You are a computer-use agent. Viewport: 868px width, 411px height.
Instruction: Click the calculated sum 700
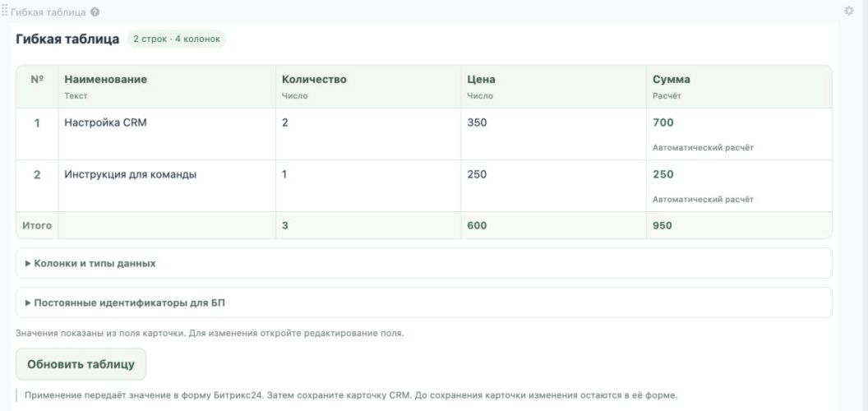coord(663,122)
